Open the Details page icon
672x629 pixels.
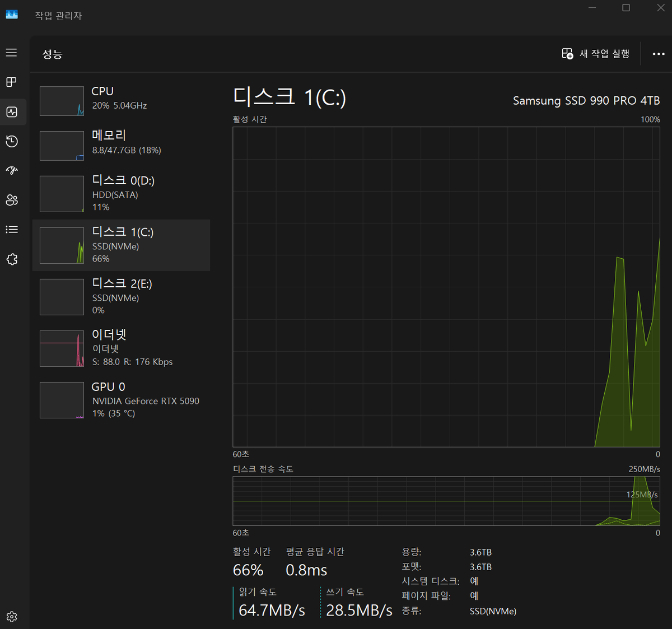pos(12,230)
